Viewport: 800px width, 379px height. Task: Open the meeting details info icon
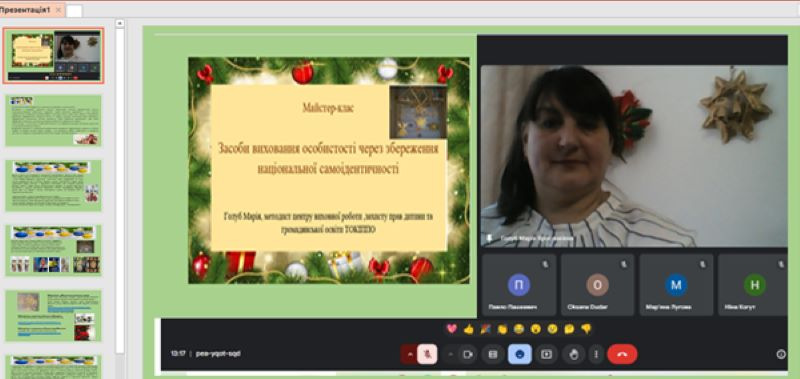[x=781, y=354]
